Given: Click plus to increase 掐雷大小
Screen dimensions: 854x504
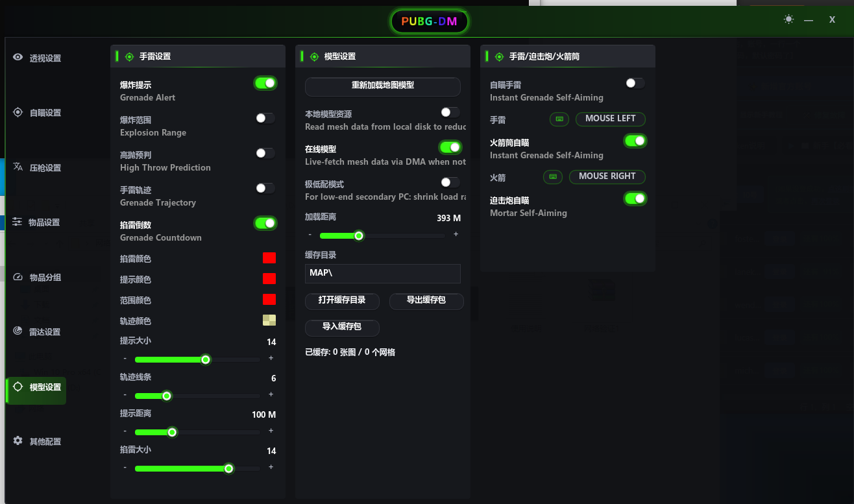Looking at the screenshot, I should [x=271, y=467].
